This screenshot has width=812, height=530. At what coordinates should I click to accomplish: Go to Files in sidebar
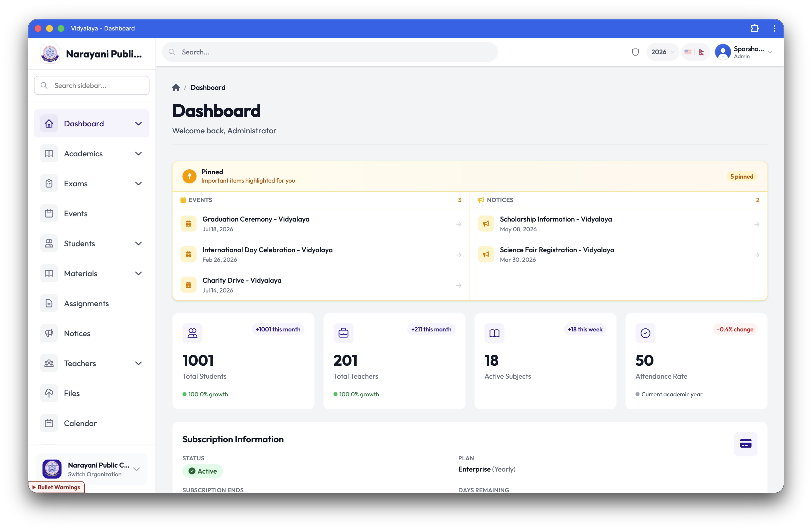92,393
